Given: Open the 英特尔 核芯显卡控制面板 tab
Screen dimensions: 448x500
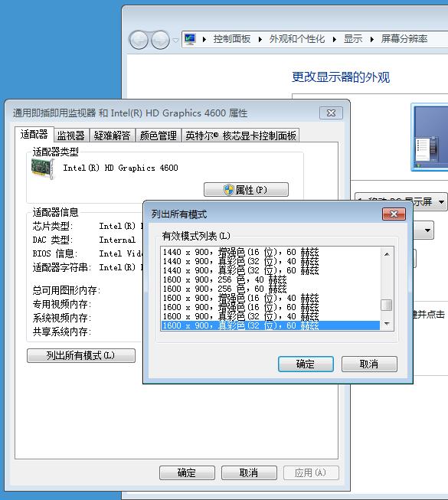Looking at the screenshot, I should [240, 136].
